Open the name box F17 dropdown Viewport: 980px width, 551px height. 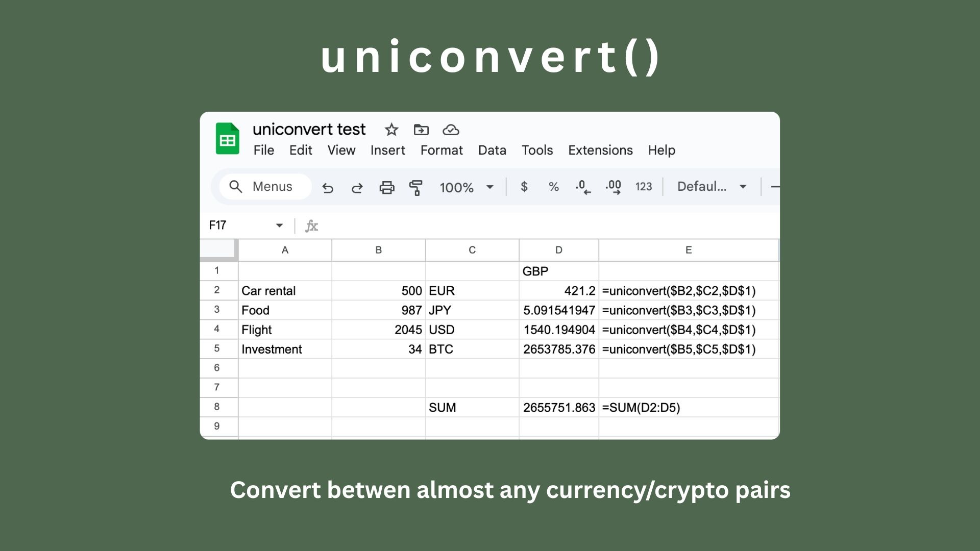tap(279, 226)
